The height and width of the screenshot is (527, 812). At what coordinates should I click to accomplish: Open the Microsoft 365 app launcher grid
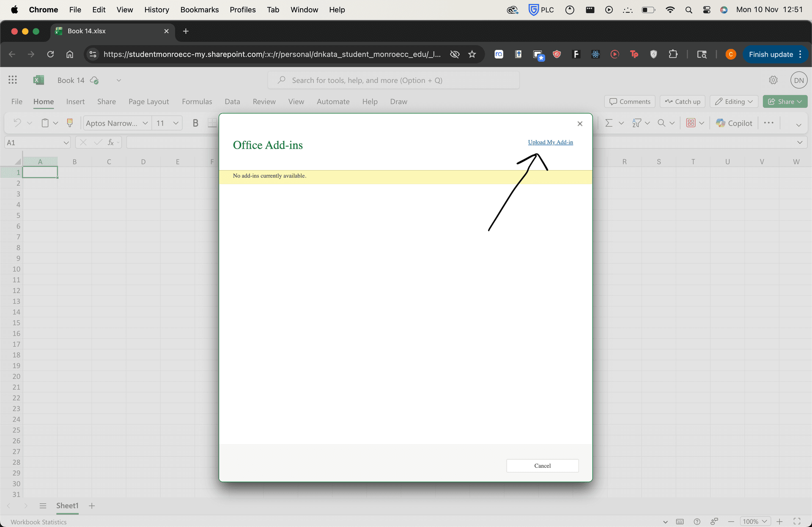pyautogui.click(x=12, y=79)
